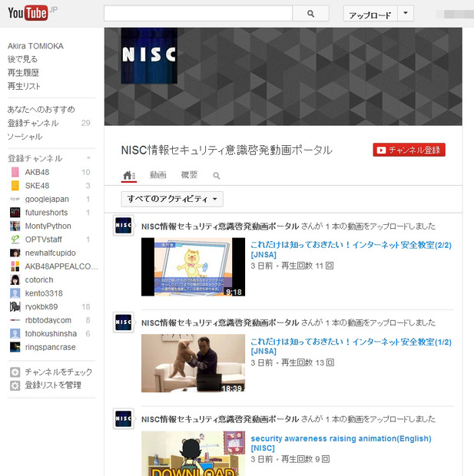
Task: Click NISC avatar beside the (1/2) upload
Action: click(x=124, y=322)
